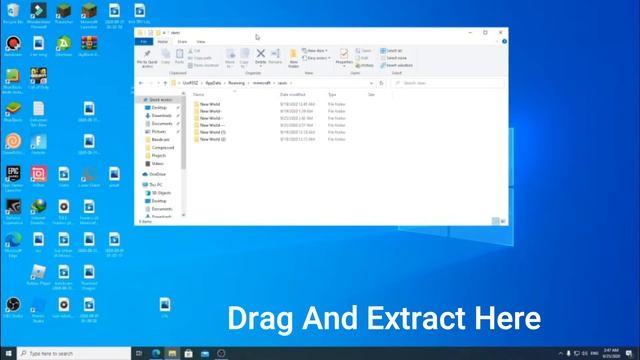Open the New item dropdown
The height and width of the screenshot is (360, 640).
(315, 51)
